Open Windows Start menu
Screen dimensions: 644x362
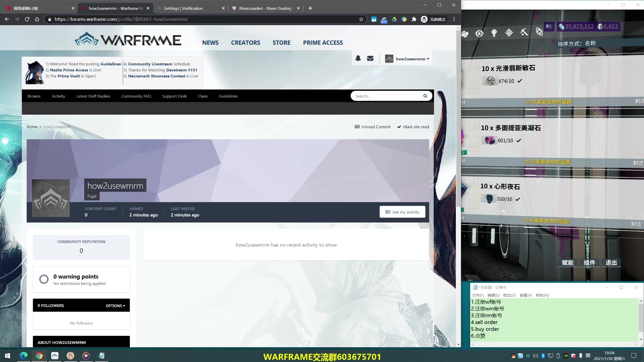[x=7, y=356]
